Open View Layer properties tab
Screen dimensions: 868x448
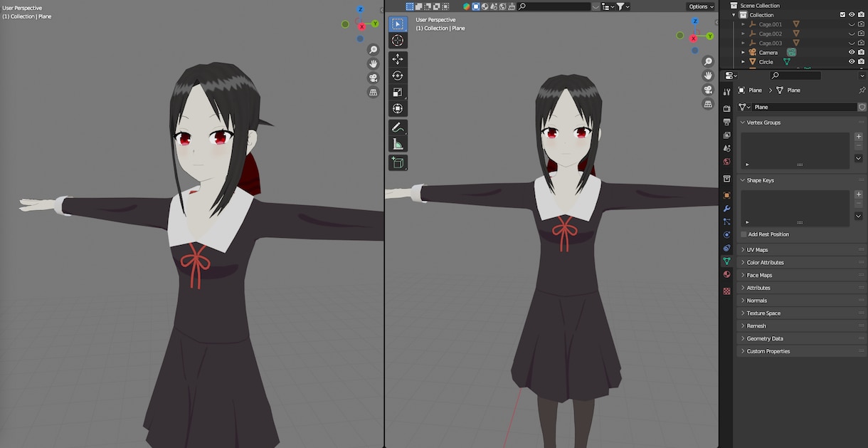tap(726, 135)
